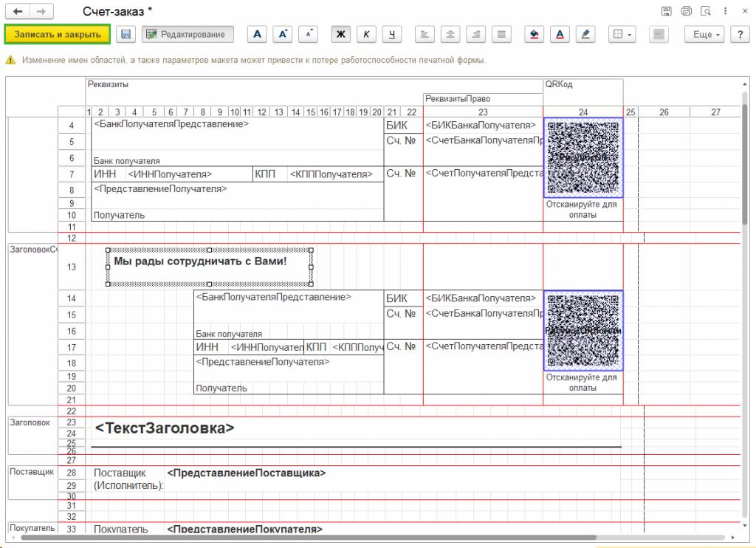Open the borders dropdown
Viewport: 756px width, 548px height.
(622, 34)
